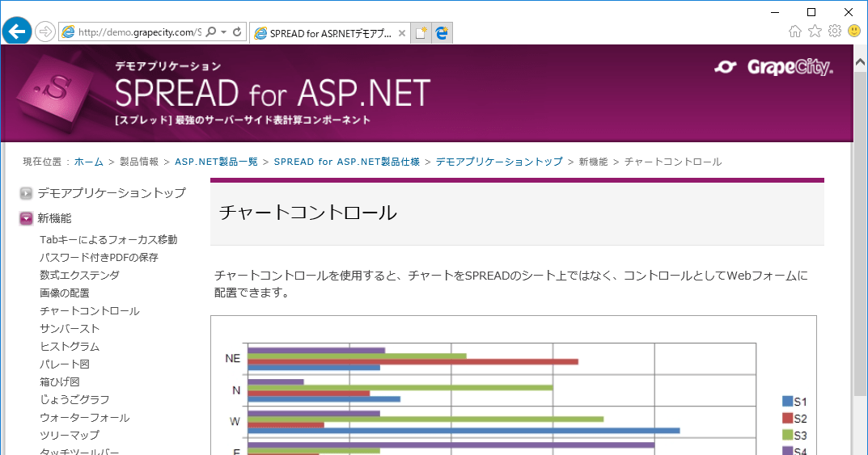This screenshot has width=868, height=455.
Task: Open the address bar dropdown arrow
Action: point(223,32)
